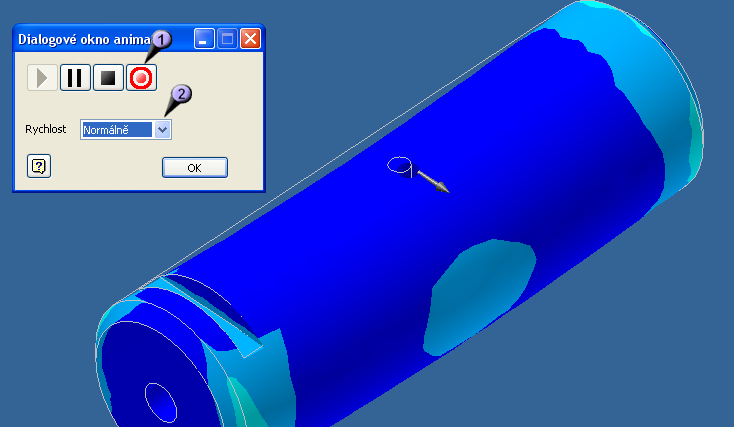Click the small circle marker on the cylinder
This screenshot has width=734, height=427.
399,165
